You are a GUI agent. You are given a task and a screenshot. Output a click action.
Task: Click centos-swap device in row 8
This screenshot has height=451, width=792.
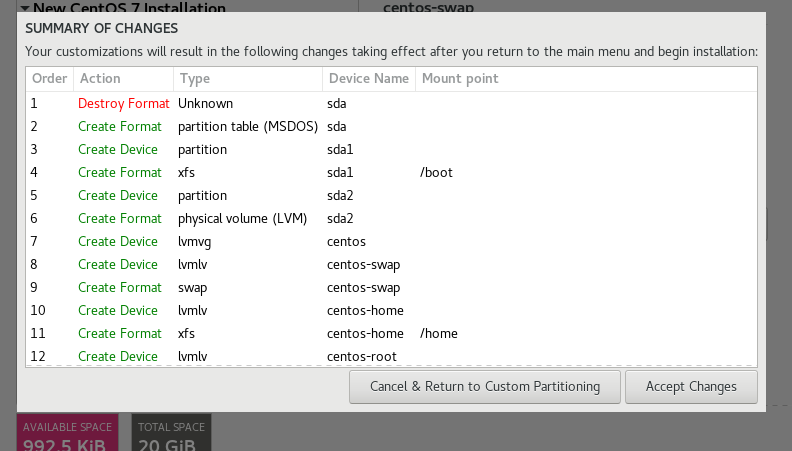coord(363,265)
